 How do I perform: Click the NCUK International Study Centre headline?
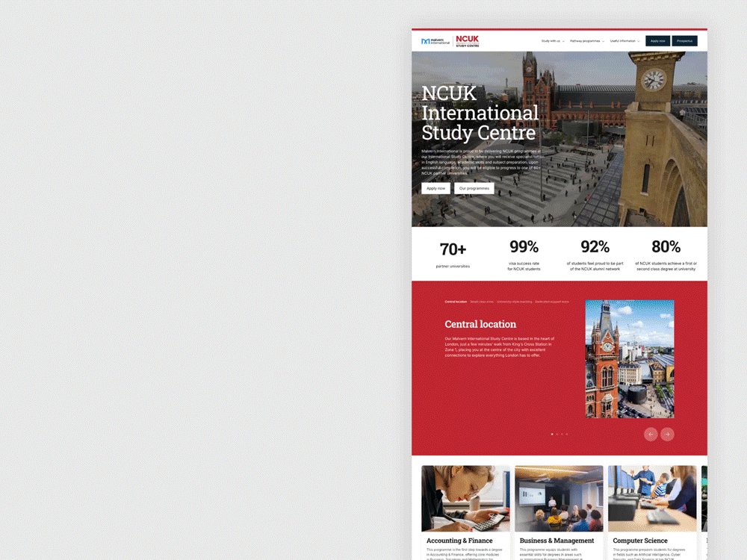[480, 113]
